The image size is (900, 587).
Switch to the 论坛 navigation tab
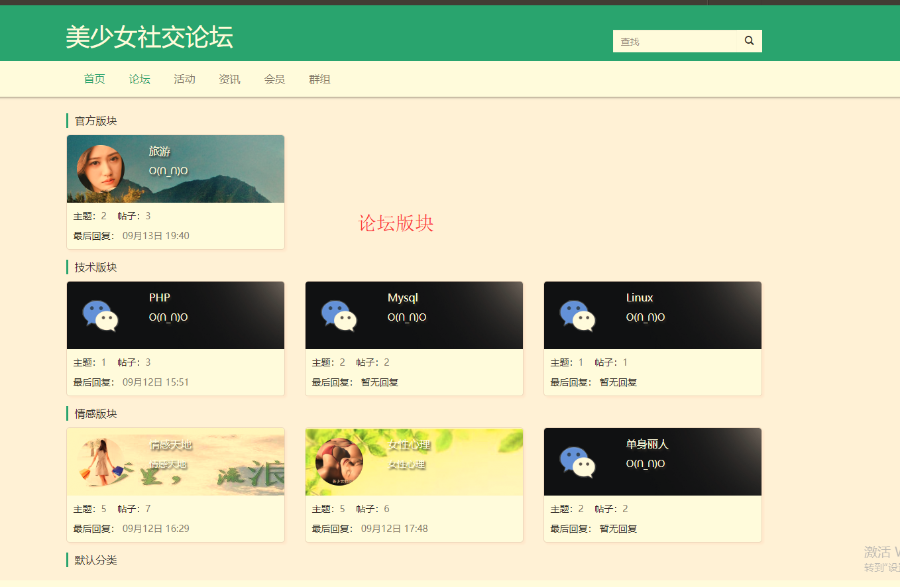pyautogui.click(x=139, y=79)
